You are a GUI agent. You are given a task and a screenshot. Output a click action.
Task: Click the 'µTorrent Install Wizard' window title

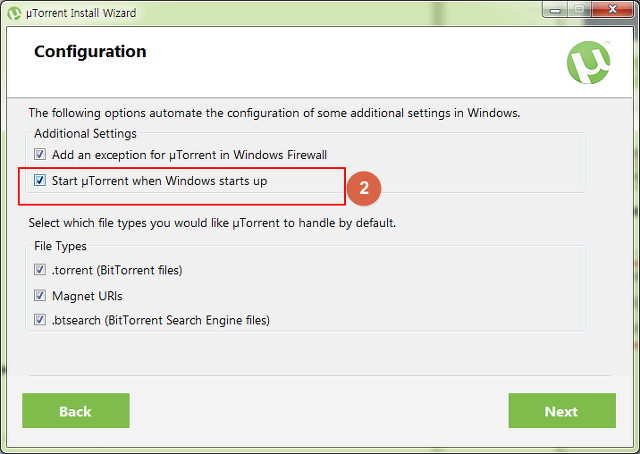click(x=81, y=13)
